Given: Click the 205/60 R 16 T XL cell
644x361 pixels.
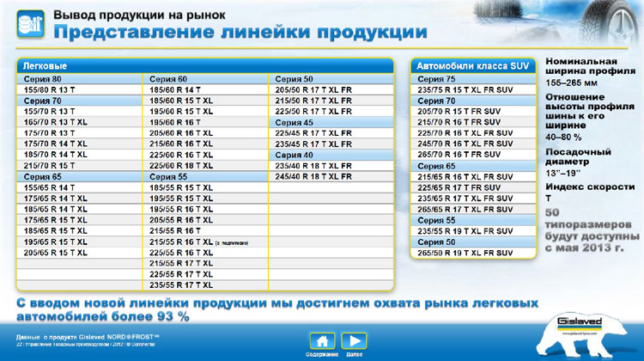Looking at the screenshot, I should pyautogui.click(x=205, y=133).
